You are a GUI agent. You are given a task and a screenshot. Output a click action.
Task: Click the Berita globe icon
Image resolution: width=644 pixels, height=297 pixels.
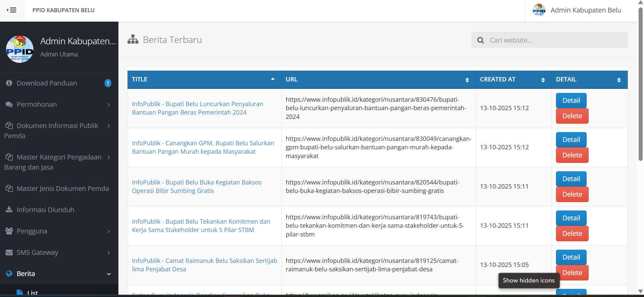pyautogui.click(x=9, y=274)
